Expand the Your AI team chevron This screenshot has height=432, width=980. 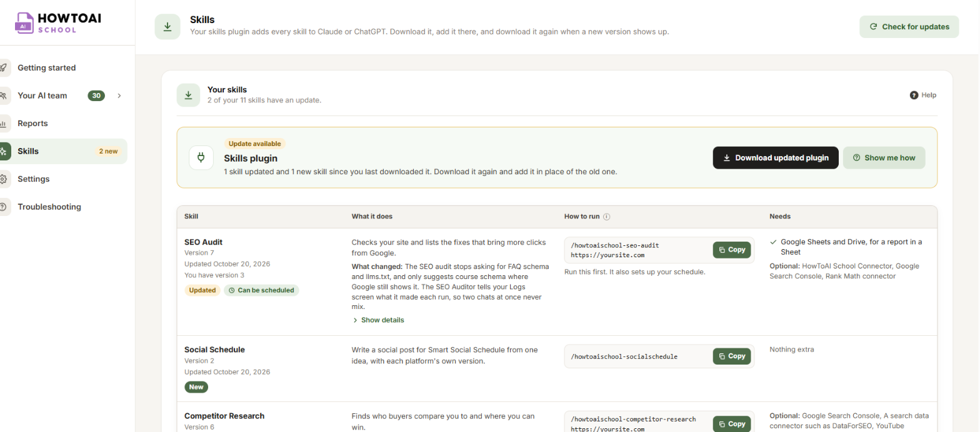point(119,96)
